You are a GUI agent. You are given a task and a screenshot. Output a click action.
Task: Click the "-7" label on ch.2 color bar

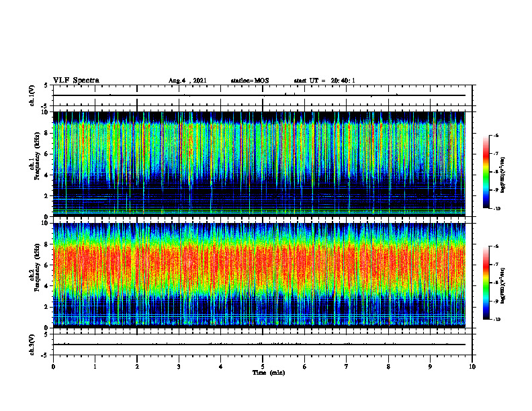(x=496, y=265)
